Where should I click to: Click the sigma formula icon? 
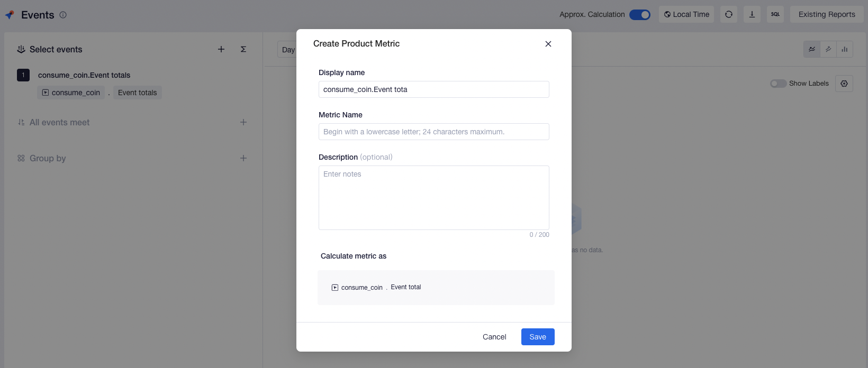[x=243, y=49]
